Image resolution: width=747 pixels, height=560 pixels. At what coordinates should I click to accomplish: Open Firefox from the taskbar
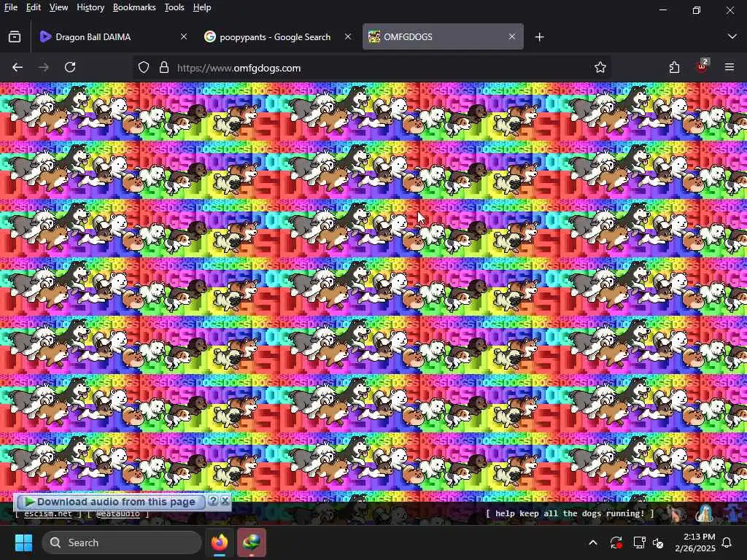pyautogui.click(x=220, y=542)
